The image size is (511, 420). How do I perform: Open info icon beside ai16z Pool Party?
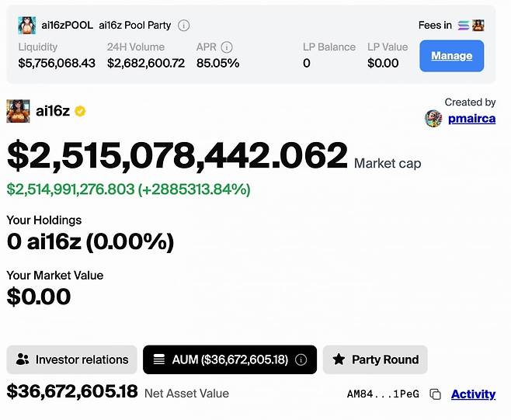tap(184, 26)
